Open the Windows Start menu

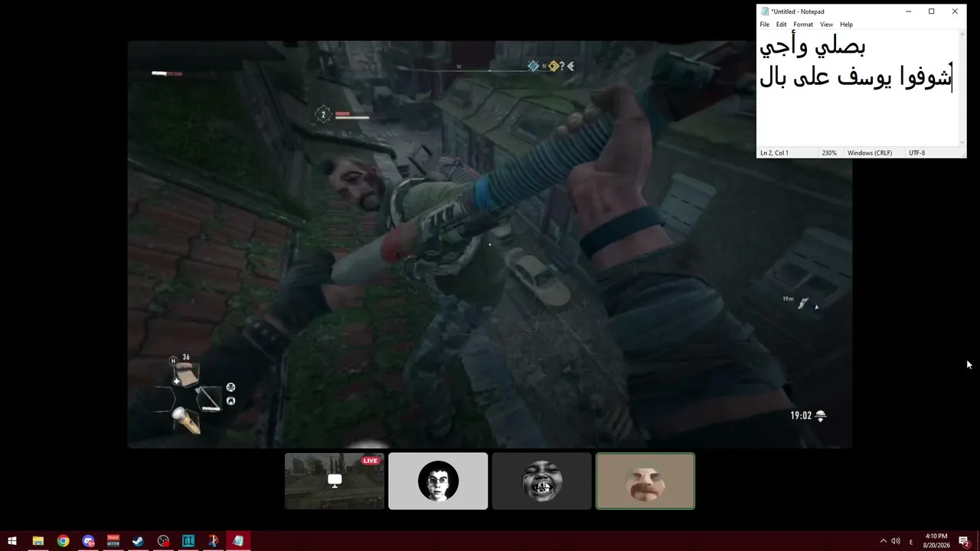(12, 541)
